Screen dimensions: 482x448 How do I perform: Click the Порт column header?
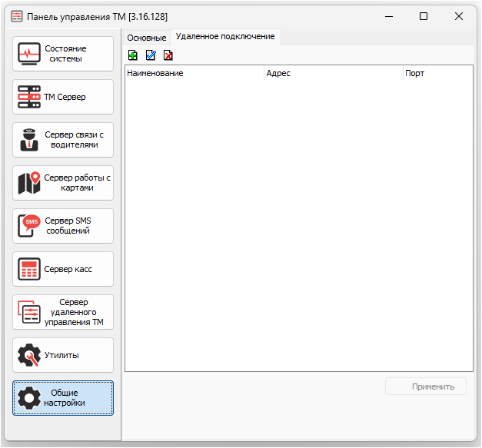(x=437, y=73)
